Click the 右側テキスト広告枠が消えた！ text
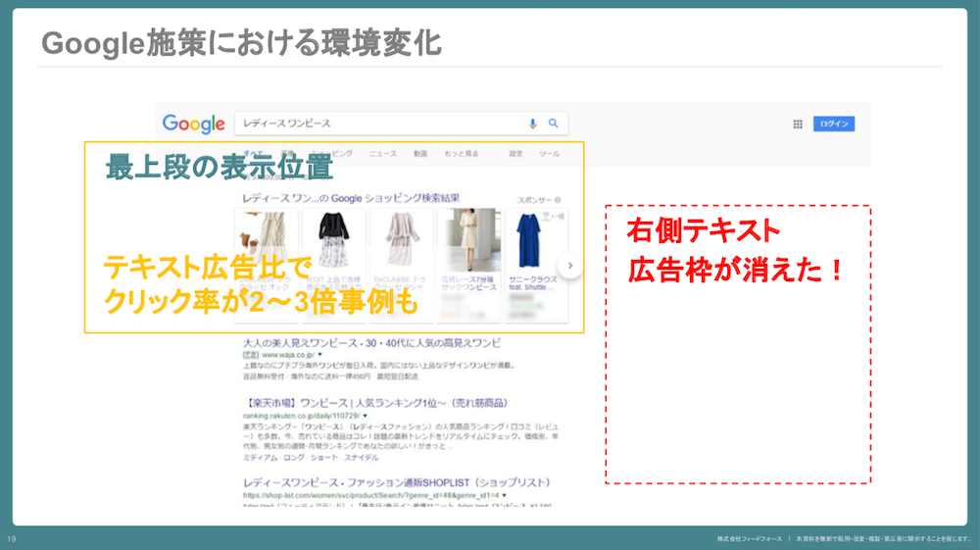 point(736,250)
